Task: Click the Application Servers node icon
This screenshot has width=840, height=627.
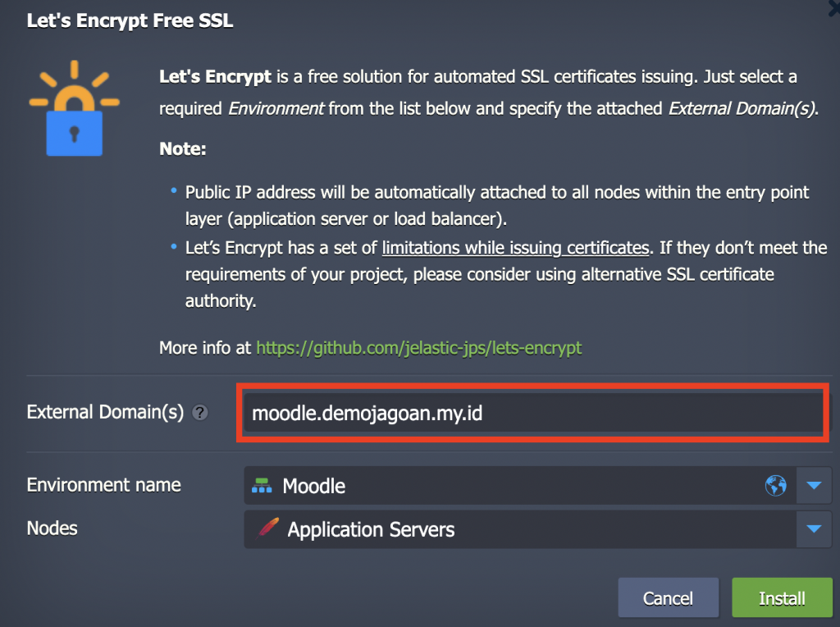Action: 266,529
